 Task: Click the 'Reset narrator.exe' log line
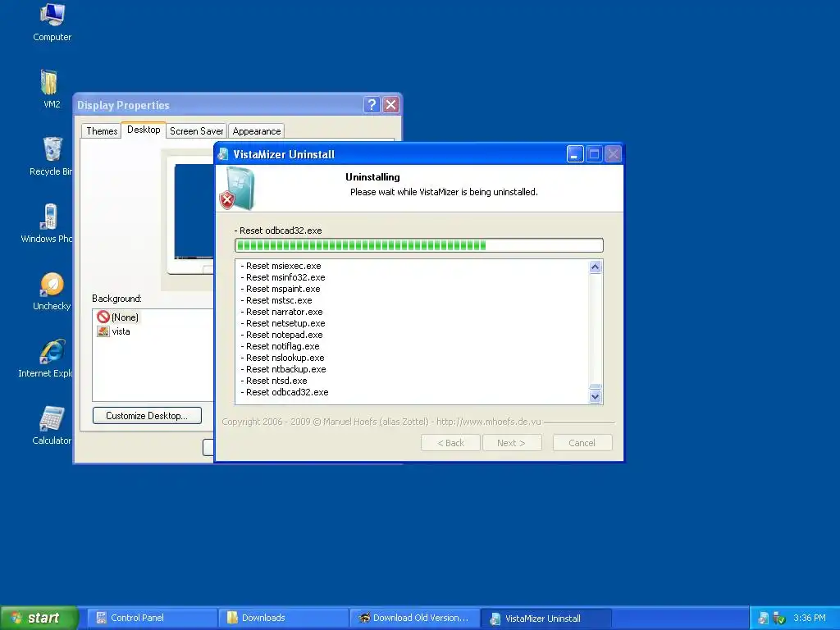coord(282,312)
